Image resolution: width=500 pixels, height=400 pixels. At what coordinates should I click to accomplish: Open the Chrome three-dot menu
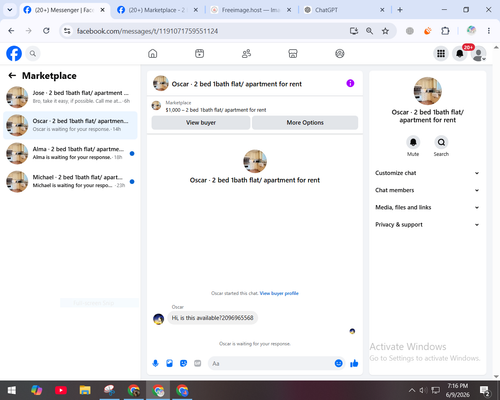(x=489, y=31)
